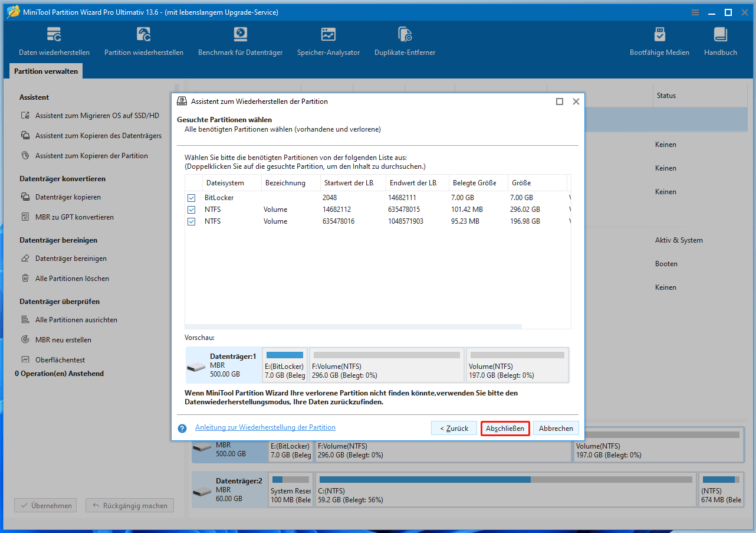The height and width of the screenshot is (533, 756).
Task: Open the Daten wiederherstellen tool
Action: click(54, 40)
